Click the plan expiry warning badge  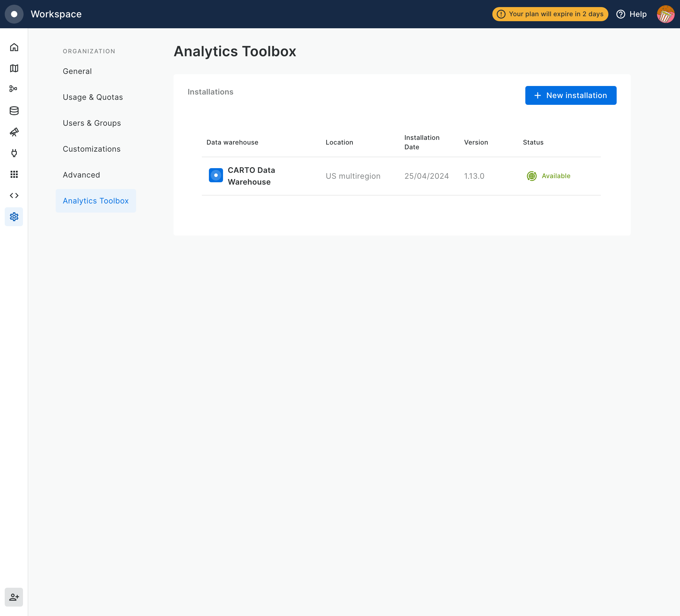click(550, 14)
